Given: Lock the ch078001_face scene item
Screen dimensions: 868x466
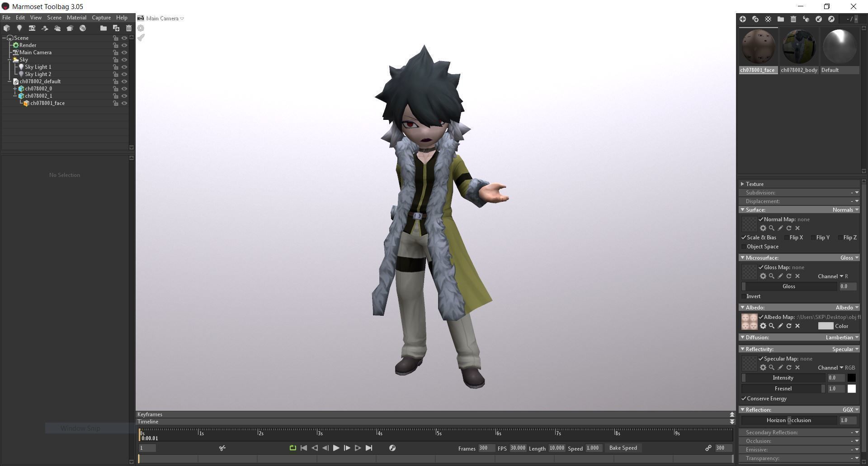Looking at the screenshot, I should click(116, 103).
